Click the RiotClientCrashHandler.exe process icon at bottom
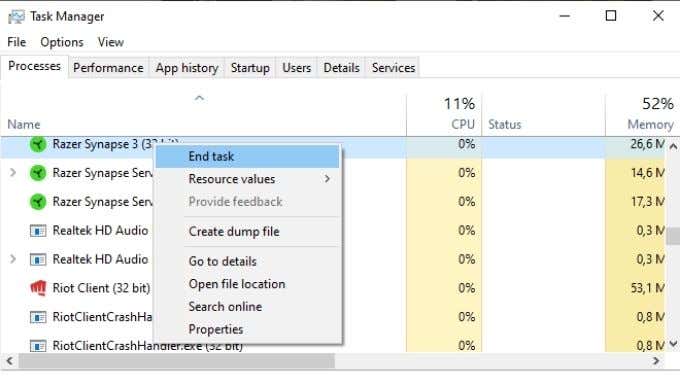This screenshot has width=680, height=383. click(38, 346)
